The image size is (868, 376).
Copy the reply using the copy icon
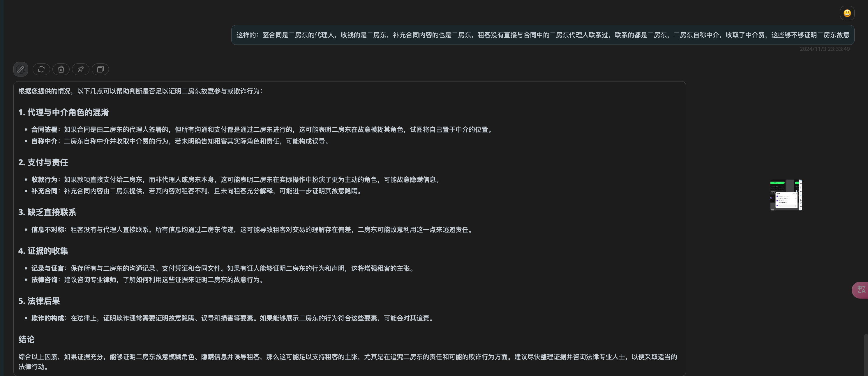[x=100, y=69]
